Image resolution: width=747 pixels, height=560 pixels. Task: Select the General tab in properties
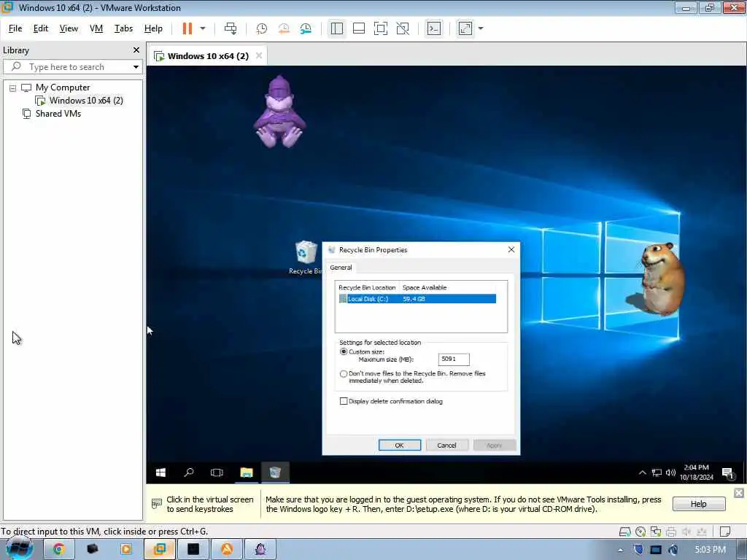[341, 268]
